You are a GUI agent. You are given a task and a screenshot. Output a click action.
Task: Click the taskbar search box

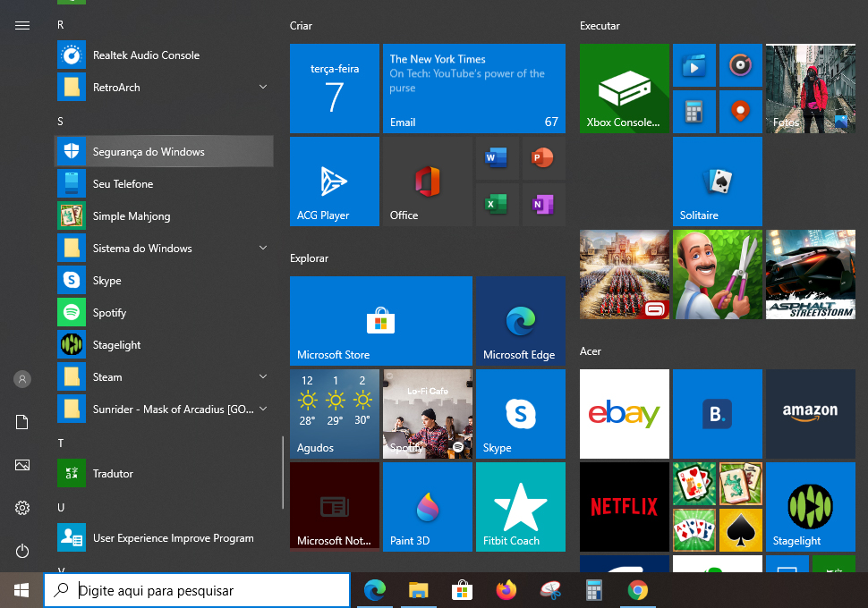tap(197, 590)
